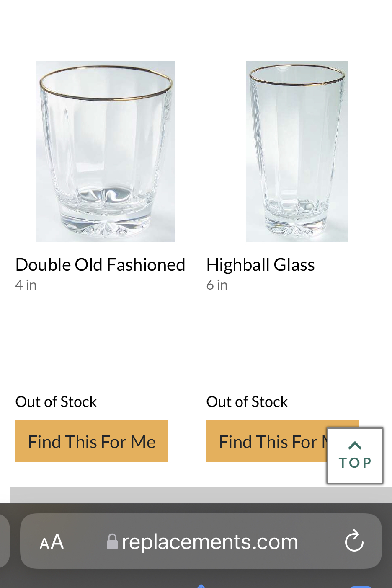Screen dimensions: 392x588
Task: Tap Out of Stock under Double Old Fashioned
Action: pyautogui.click(x=56, y=402)
